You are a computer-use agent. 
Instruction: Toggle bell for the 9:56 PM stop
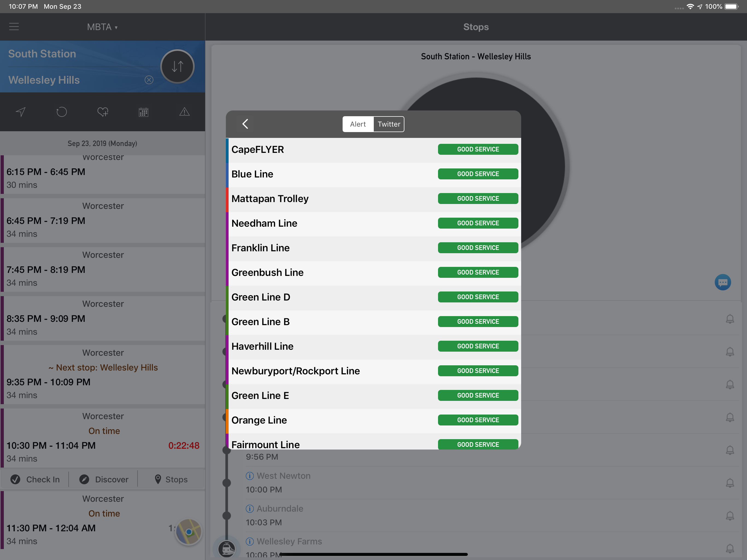pos(730,450)
